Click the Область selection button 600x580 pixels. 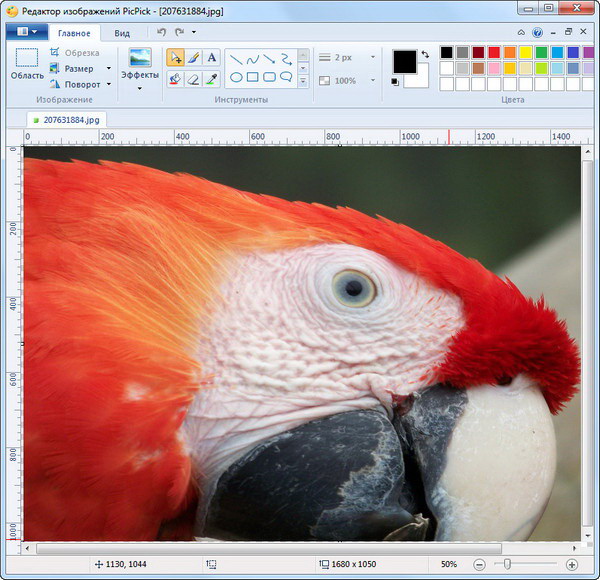click(27, 65)
